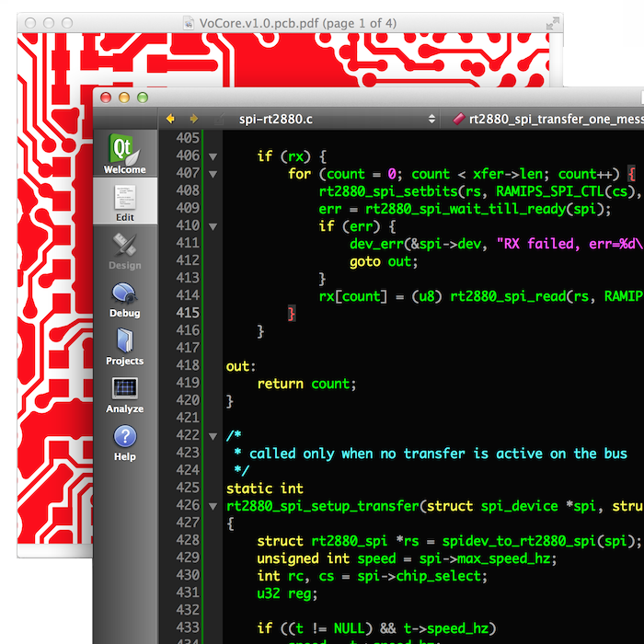Open the Qt Welcome mode
Screen dimensions: 644x644
click(124, 154)
